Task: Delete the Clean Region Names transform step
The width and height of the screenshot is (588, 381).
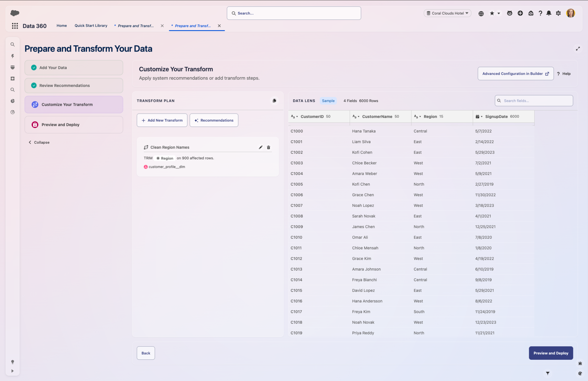Action: click(x=269, y=147)
